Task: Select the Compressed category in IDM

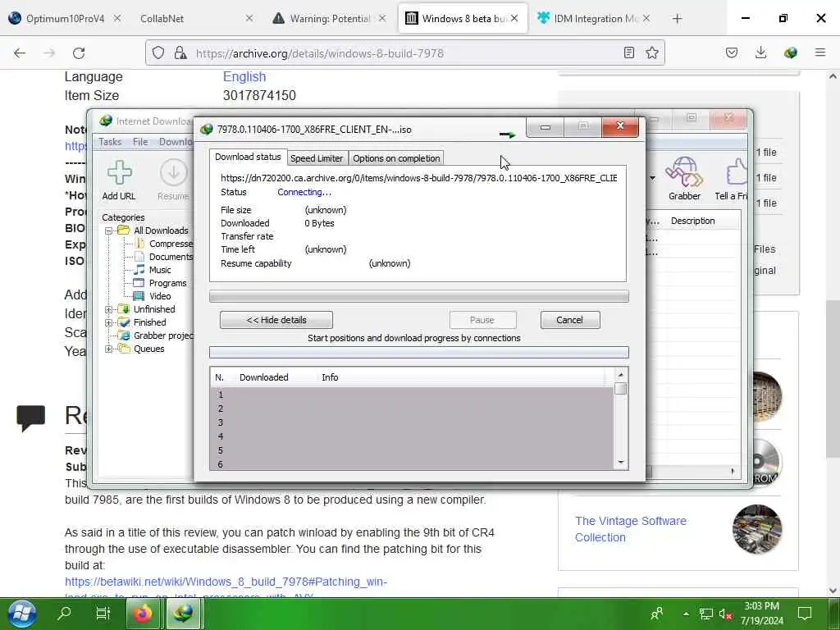Action: click(x=171, y=244)
